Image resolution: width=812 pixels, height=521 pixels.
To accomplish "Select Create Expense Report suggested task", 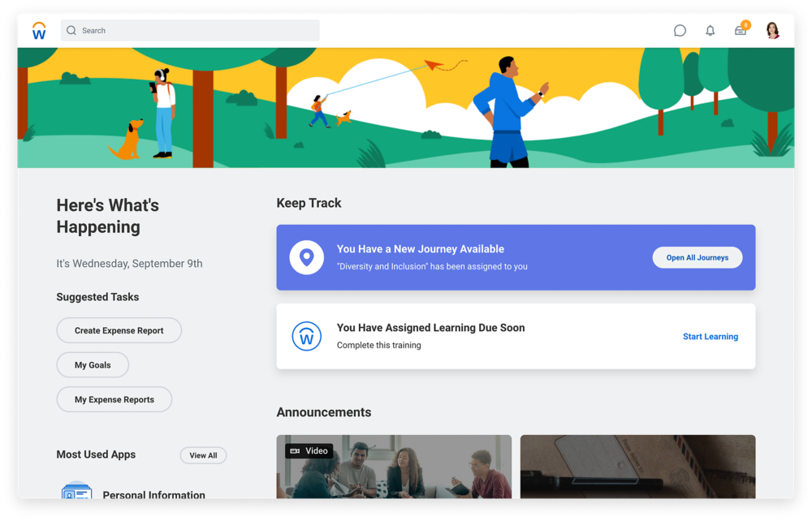I will click(x=119, y=331).
